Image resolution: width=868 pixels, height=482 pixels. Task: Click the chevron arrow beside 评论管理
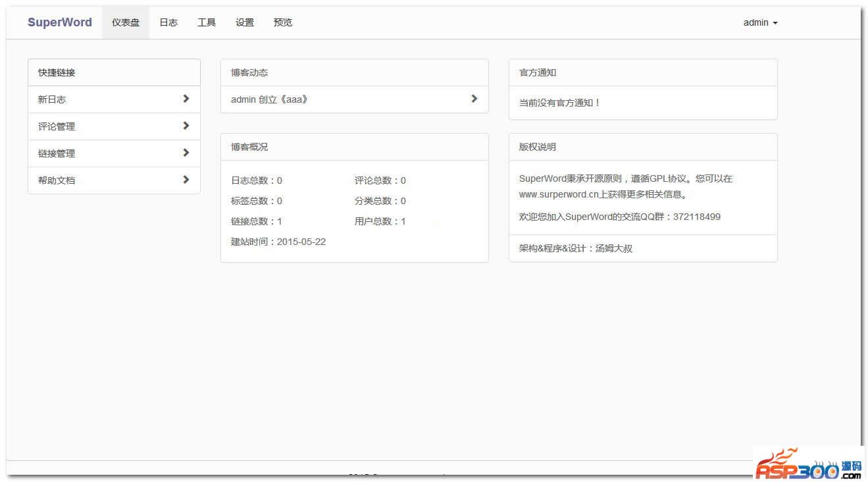pos(186,126)
